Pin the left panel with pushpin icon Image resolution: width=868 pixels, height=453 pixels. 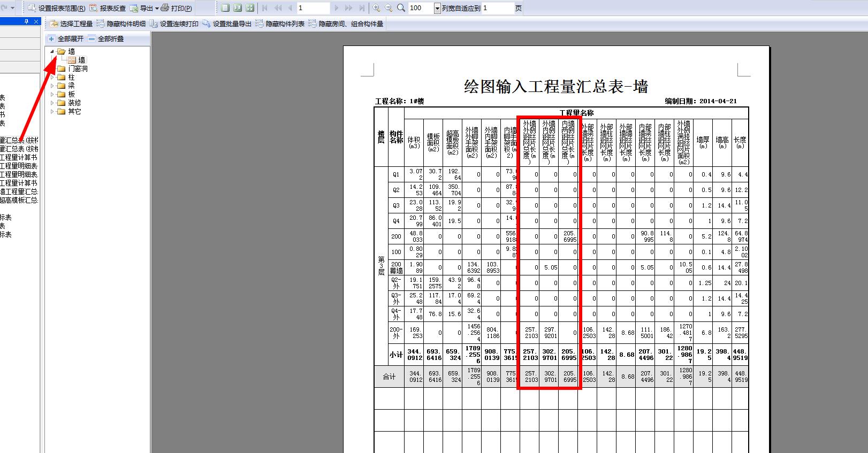27,21
